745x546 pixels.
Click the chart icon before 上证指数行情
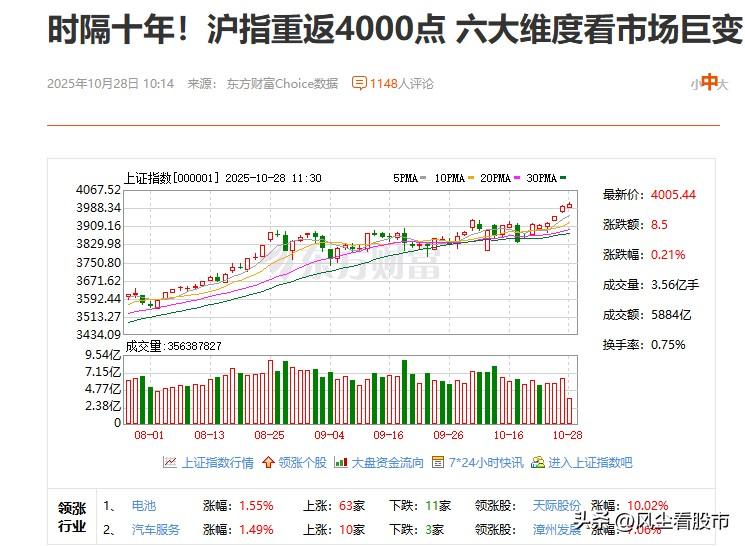(x=169, y=462)
